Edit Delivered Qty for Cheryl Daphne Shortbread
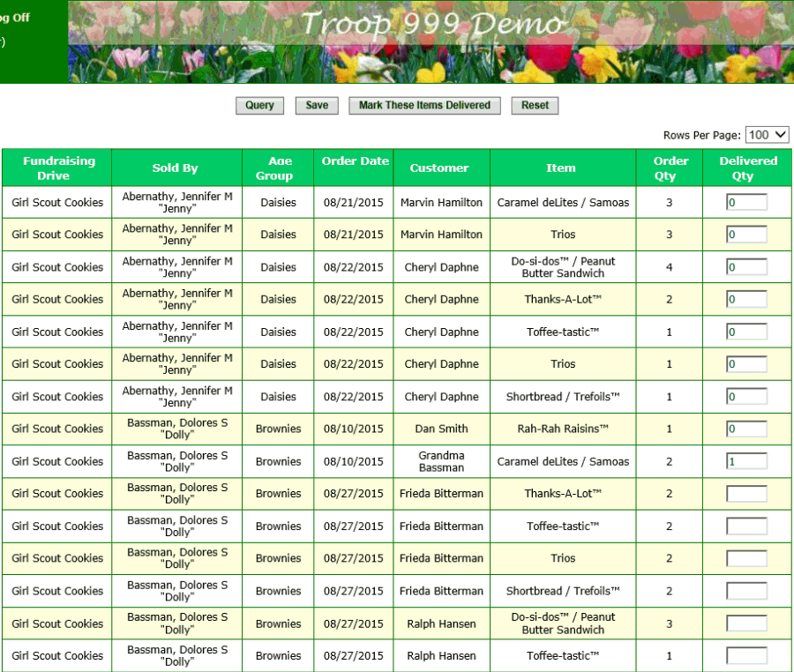794x672 pixels. [746, 397]
